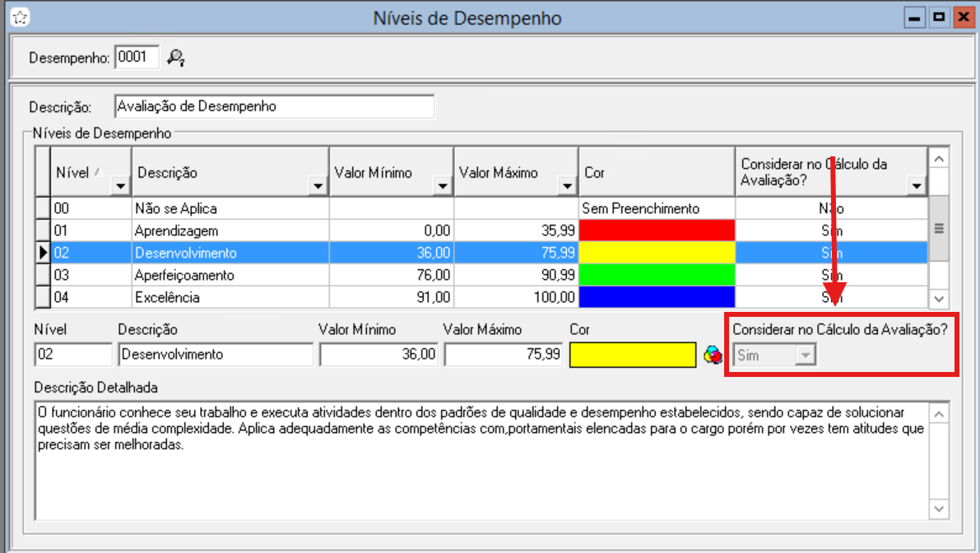The image size is (980, 553).
Task: Sort by the Cor column header
Action: point(656,173)
